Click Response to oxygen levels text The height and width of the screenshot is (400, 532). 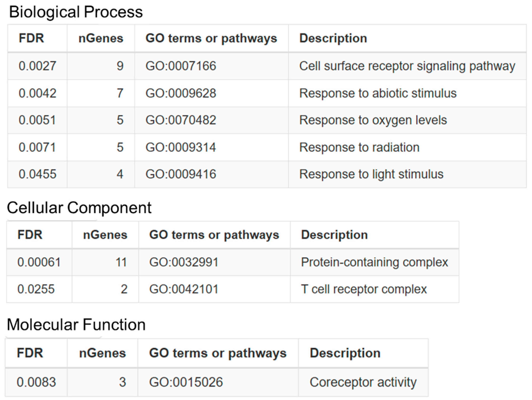pos(373,120)
